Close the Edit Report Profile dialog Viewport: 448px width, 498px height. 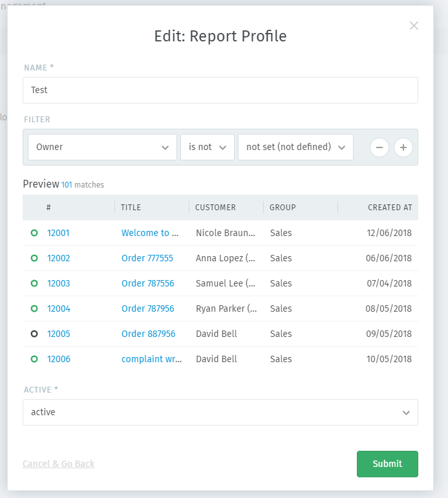click(x=414, y=25)
